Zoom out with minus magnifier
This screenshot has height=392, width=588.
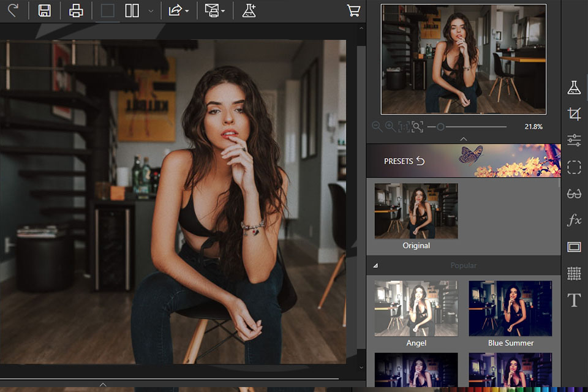click(x=377, y=127)
